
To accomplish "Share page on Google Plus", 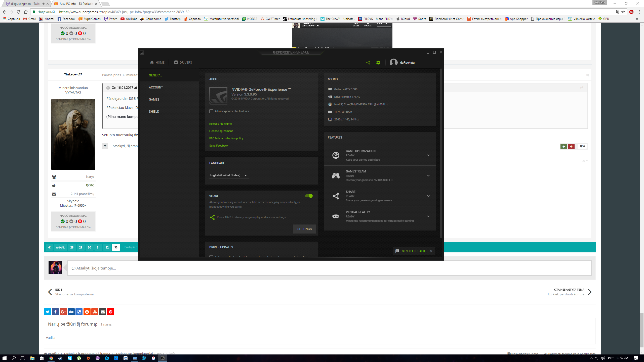I will [63, 312].
